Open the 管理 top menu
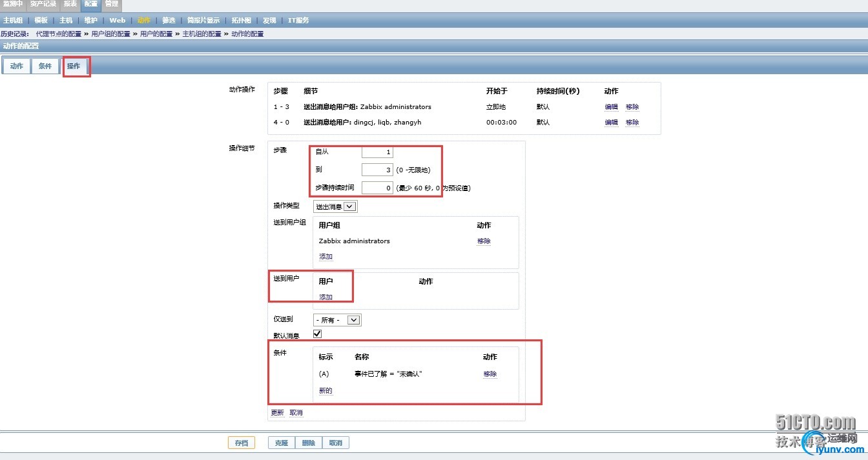This screenshot has height=460, width=868. coord(111,4)
